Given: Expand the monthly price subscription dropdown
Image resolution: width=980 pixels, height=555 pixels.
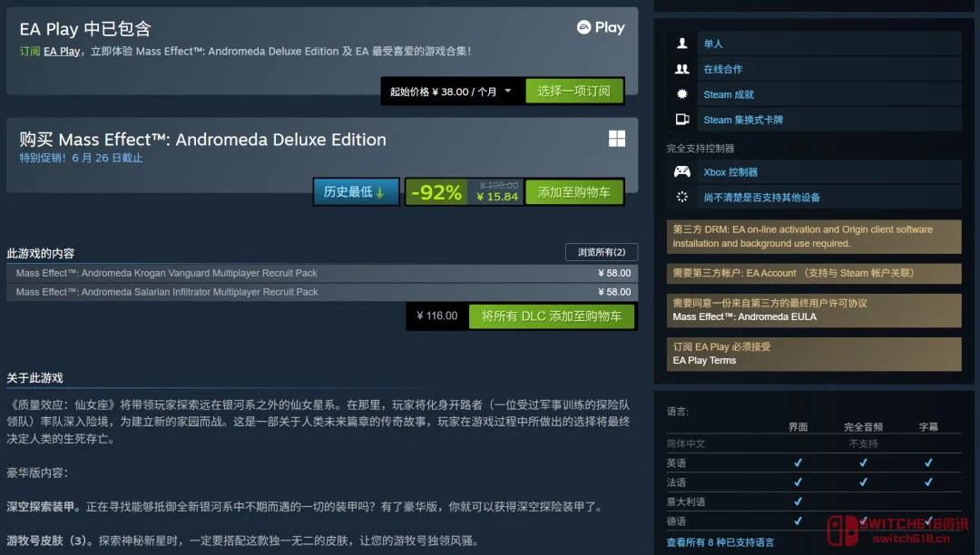Looking at the screenshot, I should (x=451, y=92).
